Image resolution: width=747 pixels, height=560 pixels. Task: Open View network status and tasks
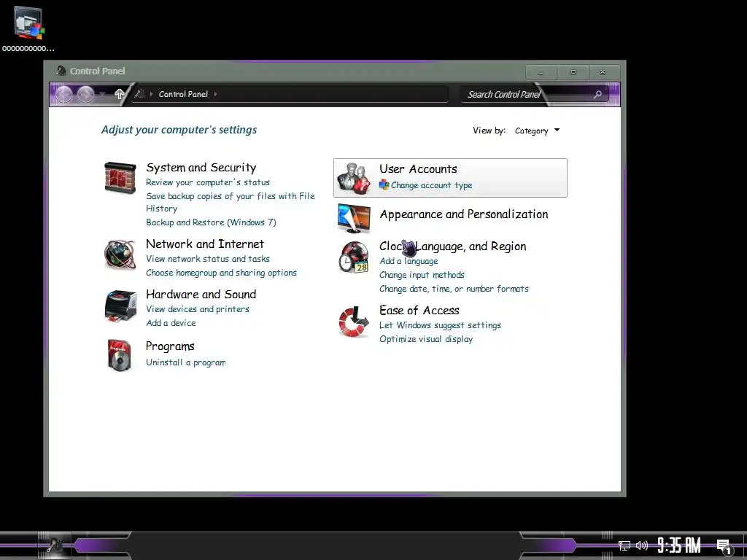[208, 259]
